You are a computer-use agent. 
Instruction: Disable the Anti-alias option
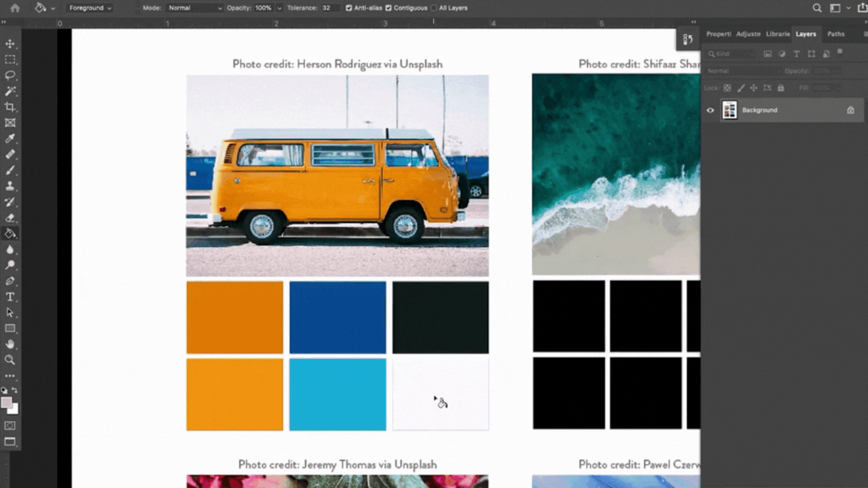348,8
